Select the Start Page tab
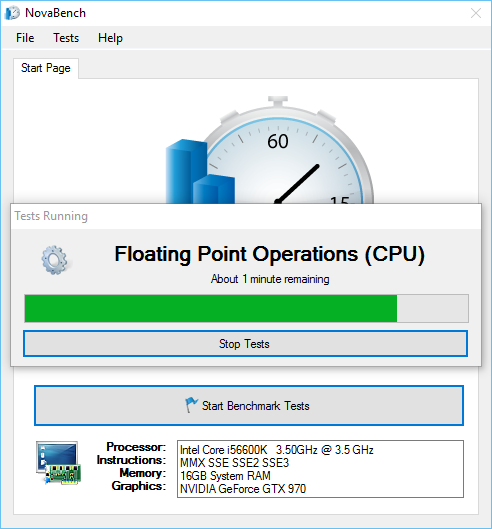Viewport: 492px width, 529px height. tap(46, 68)
